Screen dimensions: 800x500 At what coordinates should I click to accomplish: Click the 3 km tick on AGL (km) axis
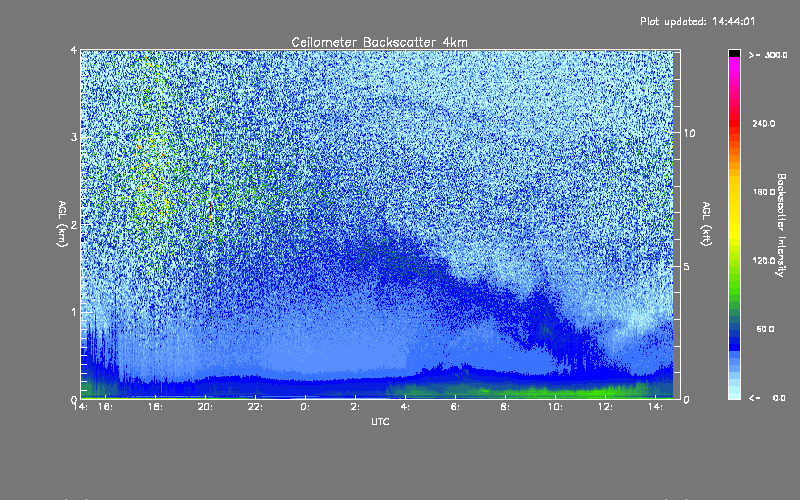click(x=74, y=137)
